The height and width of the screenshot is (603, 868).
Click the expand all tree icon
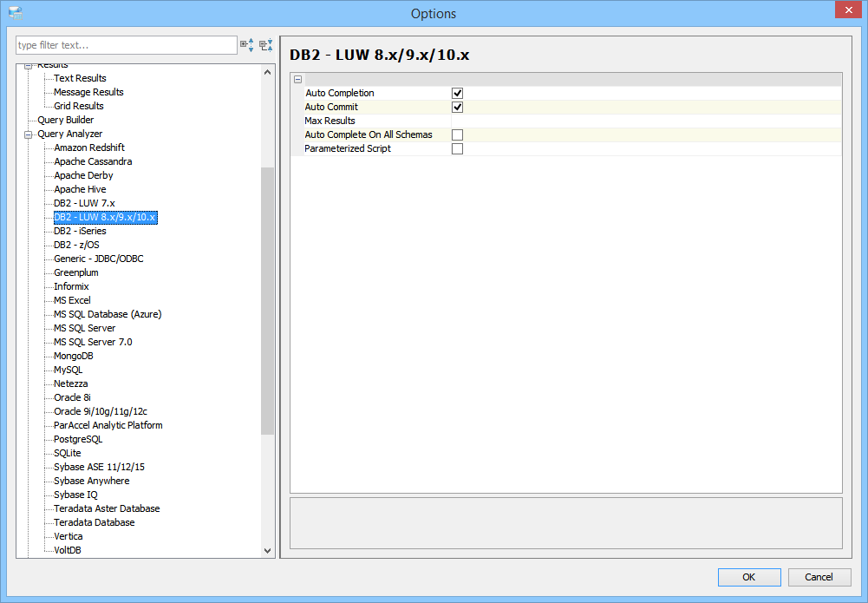[247, 45]
